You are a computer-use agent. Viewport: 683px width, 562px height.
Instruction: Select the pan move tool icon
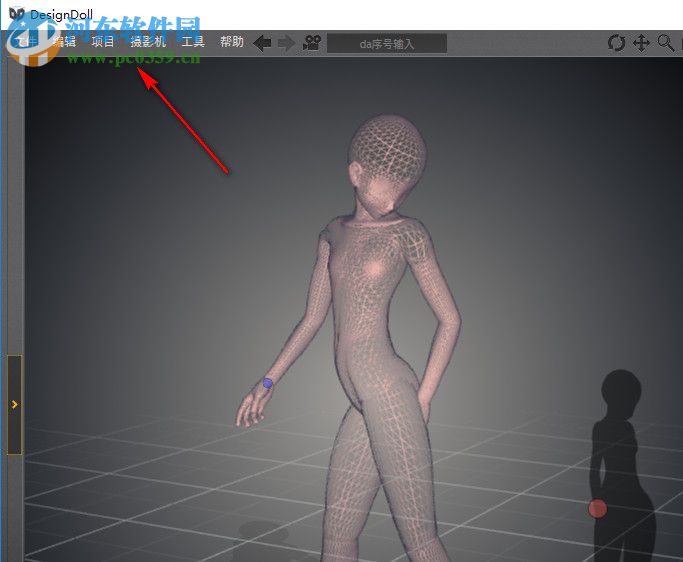[641, 43]
